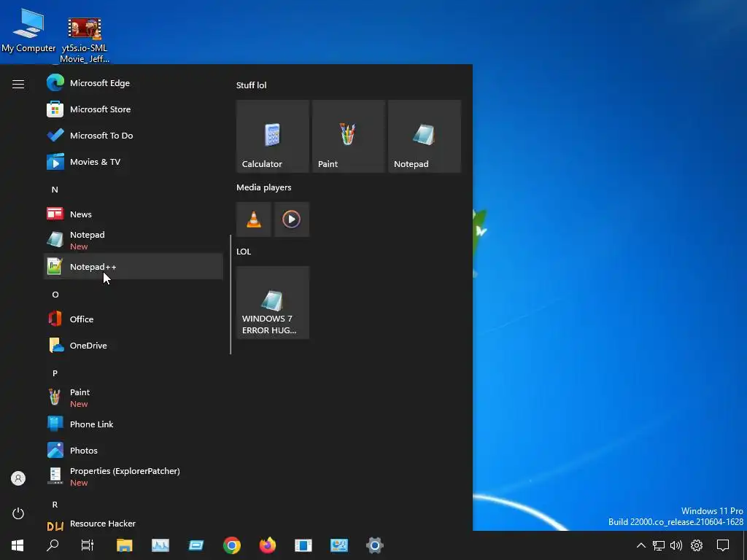Viewport: 747px width, 560px height.
Task: Click the O letter header in app list
Action: pyautogui.click(x=55, y=295)
